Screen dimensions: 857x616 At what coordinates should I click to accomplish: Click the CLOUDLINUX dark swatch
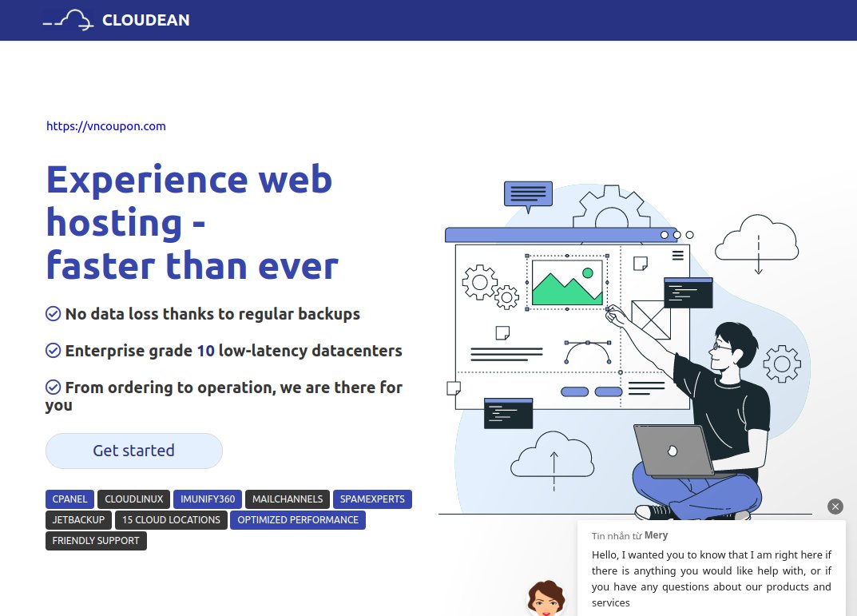point(133,499)
